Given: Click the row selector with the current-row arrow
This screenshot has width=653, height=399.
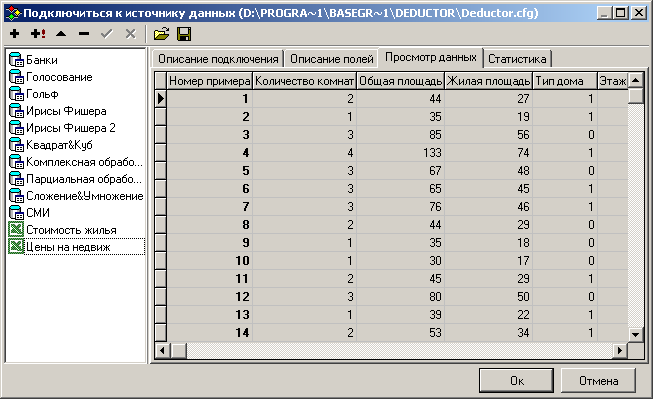Looking at the screenshot, I should click(x=161, y=99).
